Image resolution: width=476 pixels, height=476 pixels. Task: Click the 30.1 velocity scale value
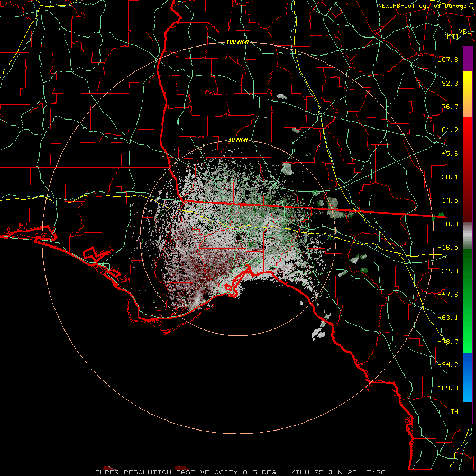(x=450, y=177)
